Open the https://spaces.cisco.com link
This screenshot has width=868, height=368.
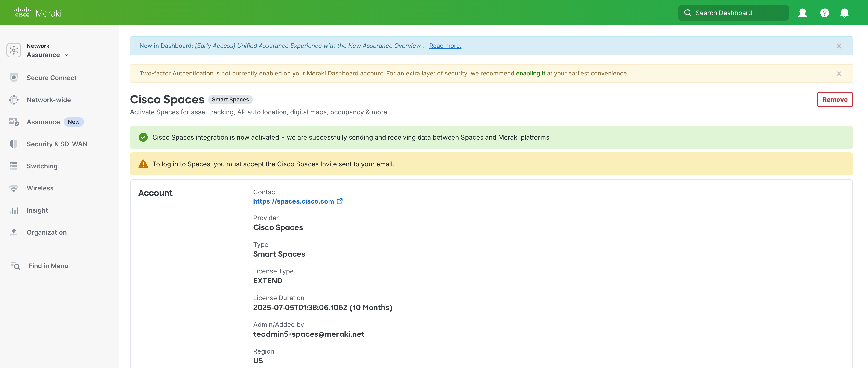294,201
